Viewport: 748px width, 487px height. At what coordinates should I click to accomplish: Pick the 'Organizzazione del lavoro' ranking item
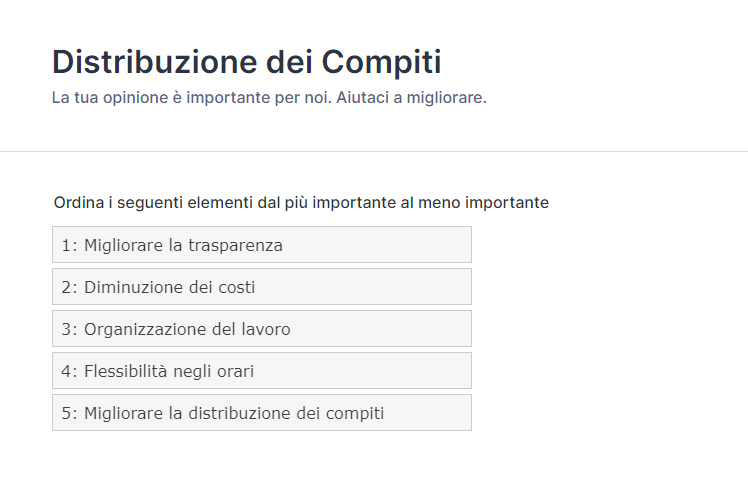click(x=261, y=329)
